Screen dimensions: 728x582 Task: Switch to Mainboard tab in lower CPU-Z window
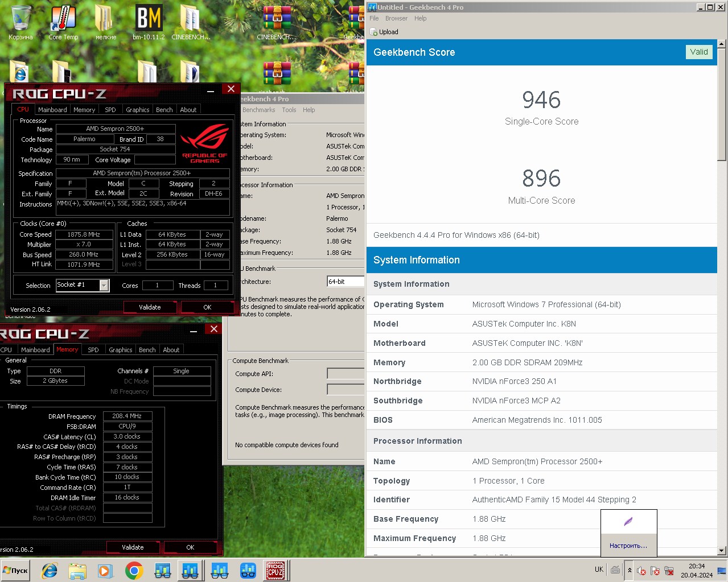[35, 350]
